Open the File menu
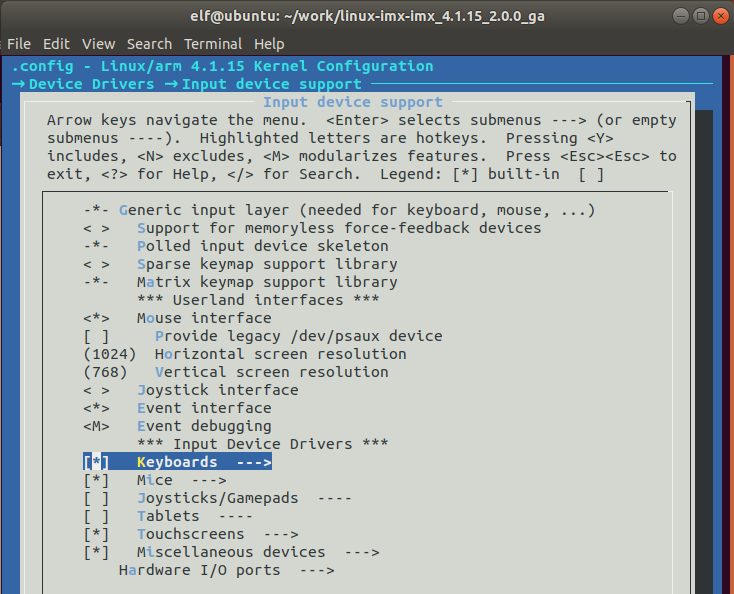The width and height of the screenshot is (734, 594). 19,44
